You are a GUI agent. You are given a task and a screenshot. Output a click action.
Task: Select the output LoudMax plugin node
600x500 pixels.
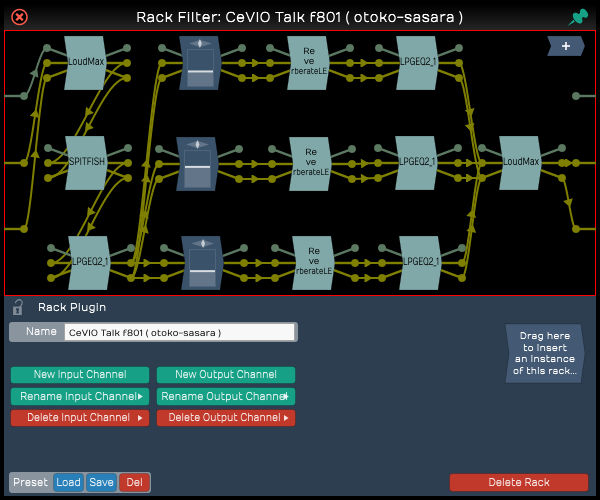[520, 163]
